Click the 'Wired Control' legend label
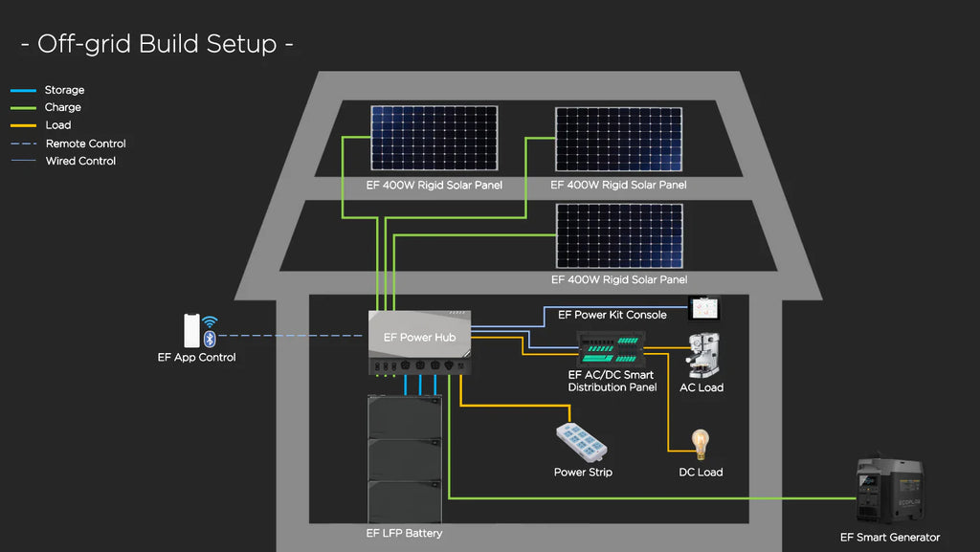This screenshot has width=980, height=552. click(80, 161)
